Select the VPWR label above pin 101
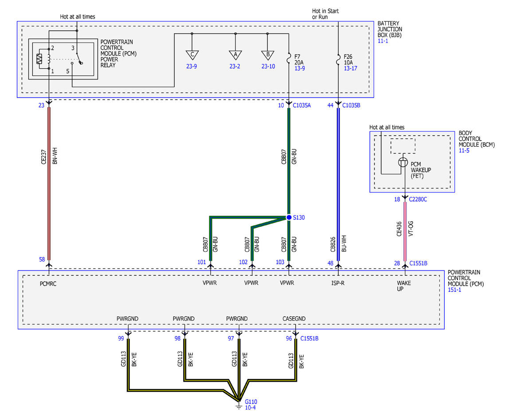Image resolution: width=532 pixels, height=411 pixels. 210,282
